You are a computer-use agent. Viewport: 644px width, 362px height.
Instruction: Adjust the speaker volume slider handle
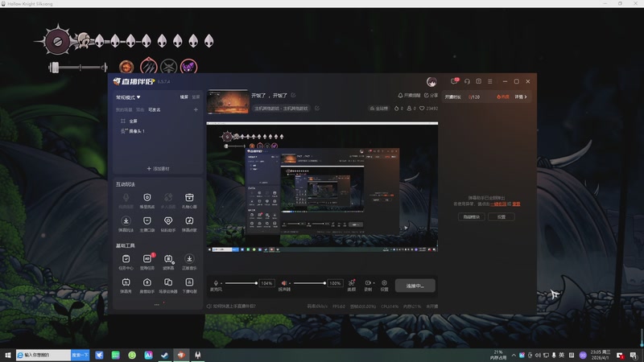click(324, 283)
